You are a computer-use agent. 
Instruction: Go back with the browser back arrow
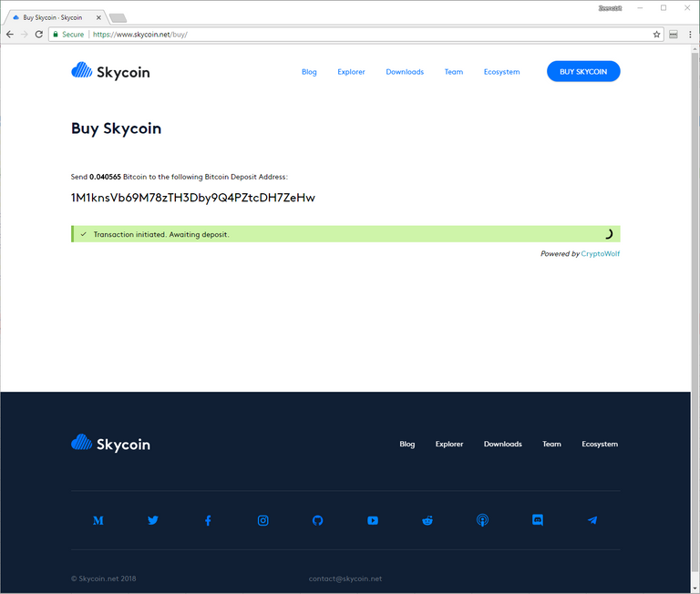coord(10,35)
